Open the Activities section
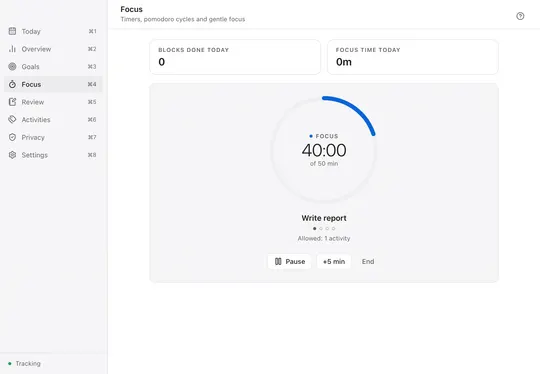The height and width of the screenshot is (374, 540). [x=53, y=120]
